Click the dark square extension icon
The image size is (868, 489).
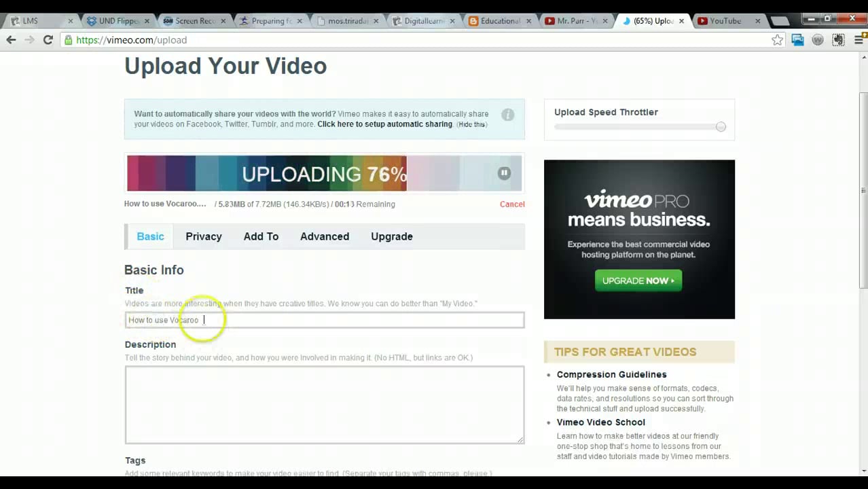838,40
